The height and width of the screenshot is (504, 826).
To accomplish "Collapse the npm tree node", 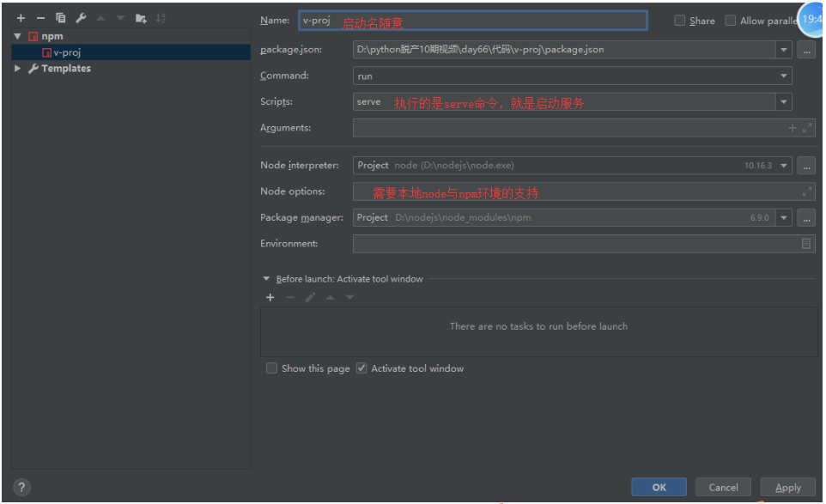I will (x=18, y=36).
